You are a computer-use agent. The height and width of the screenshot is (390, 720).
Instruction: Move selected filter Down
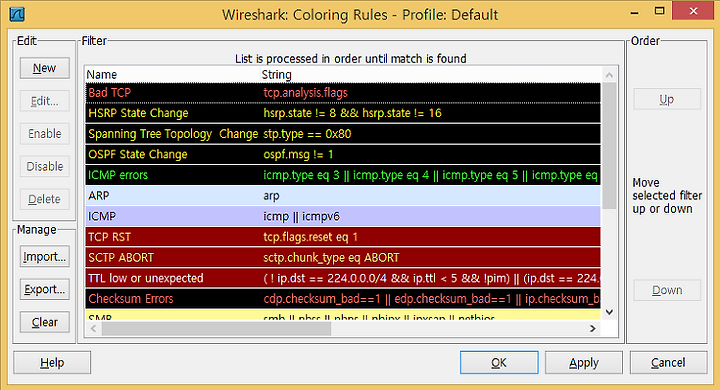coord(667,290)
